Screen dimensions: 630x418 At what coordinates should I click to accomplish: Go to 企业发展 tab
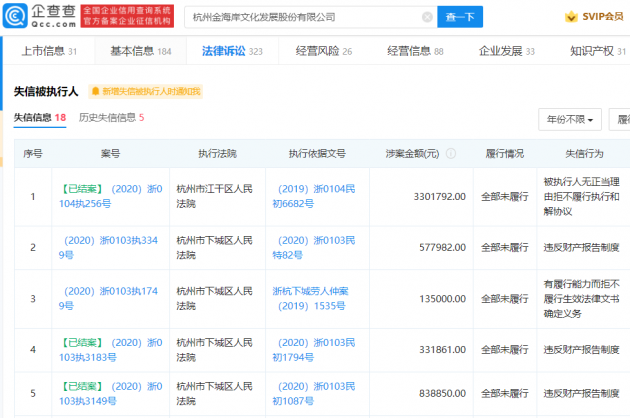click(507, 51)
